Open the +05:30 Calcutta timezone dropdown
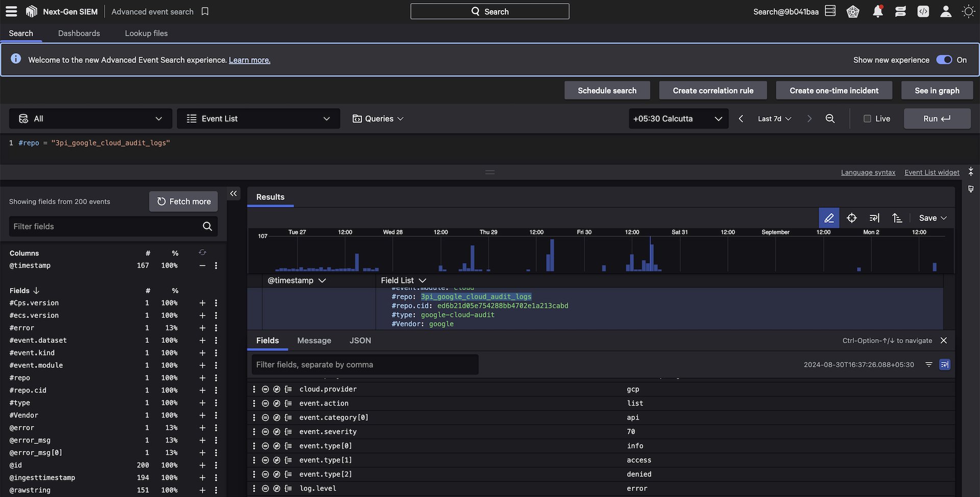The height and width of the screenshot is (497, 980). tap(678, 119)
